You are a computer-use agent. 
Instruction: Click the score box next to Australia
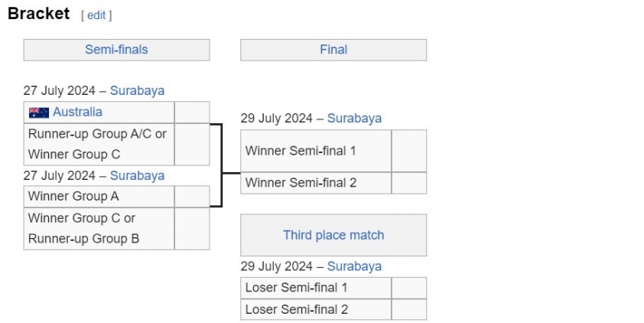point(192,113)
